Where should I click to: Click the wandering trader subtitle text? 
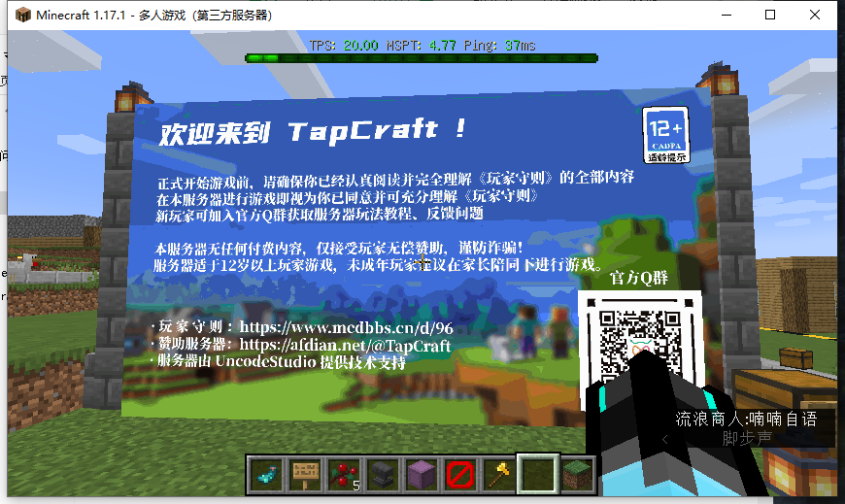coord(745,420)
